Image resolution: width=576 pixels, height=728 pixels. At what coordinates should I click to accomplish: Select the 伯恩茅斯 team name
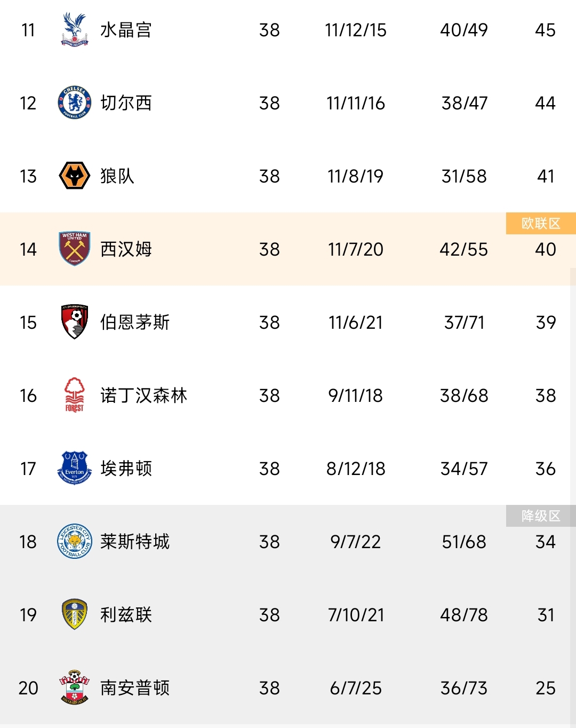click(135, 322)
